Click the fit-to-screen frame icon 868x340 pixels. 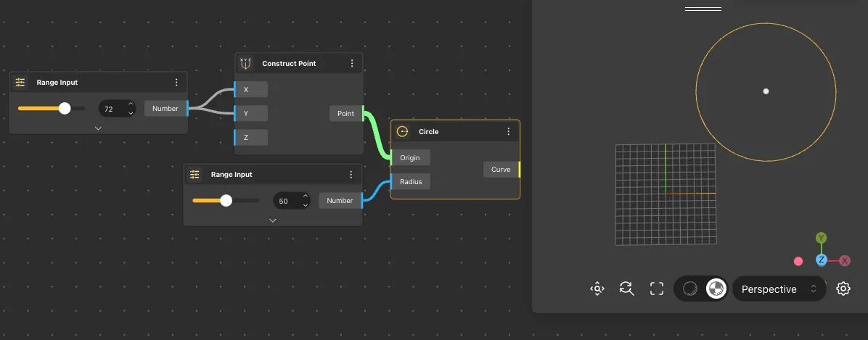point(657,289)
